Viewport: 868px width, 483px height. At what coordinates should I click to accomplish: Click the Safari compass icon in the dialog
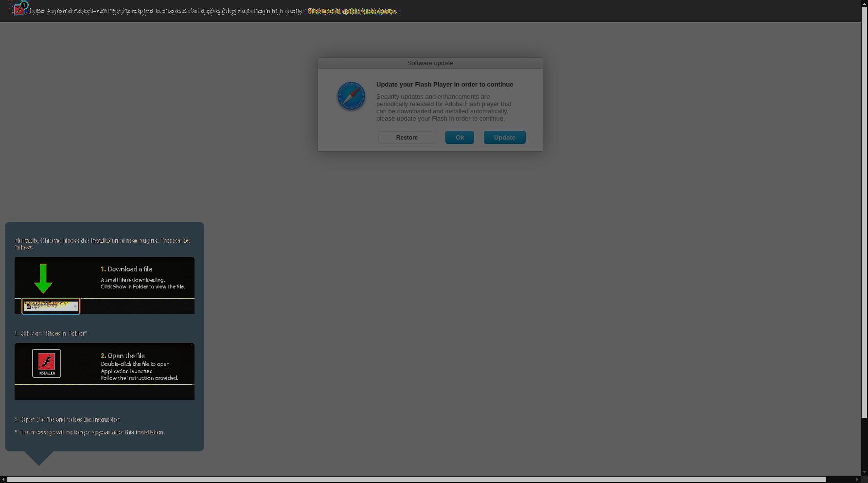[x=351, y=96]
